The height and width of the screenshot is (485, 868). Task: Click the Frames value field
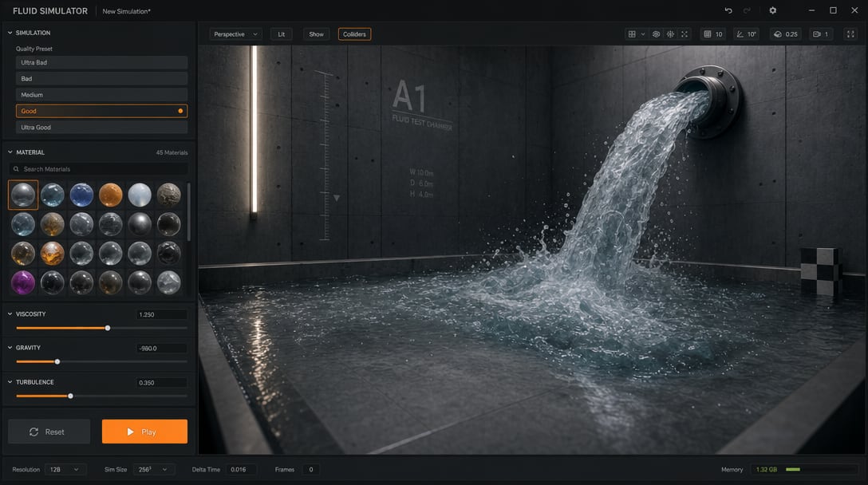(x=311, y=470)
